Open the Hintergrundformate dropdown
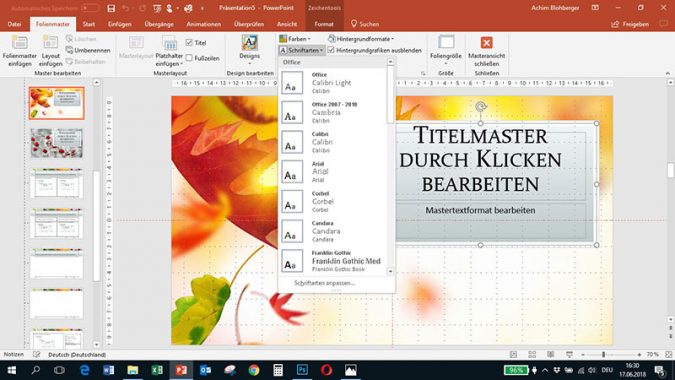This screenshot has width=675, height=380. (361, 39)
